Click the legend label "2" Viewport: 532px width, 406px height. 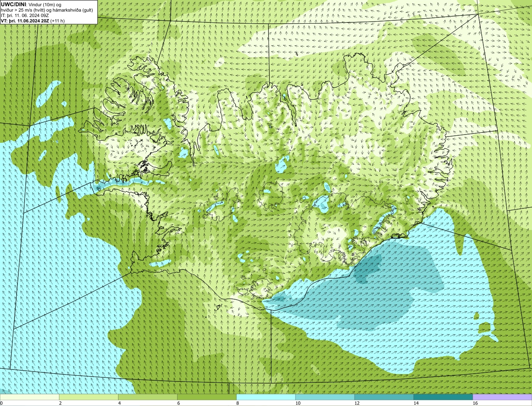pos(60,403)
